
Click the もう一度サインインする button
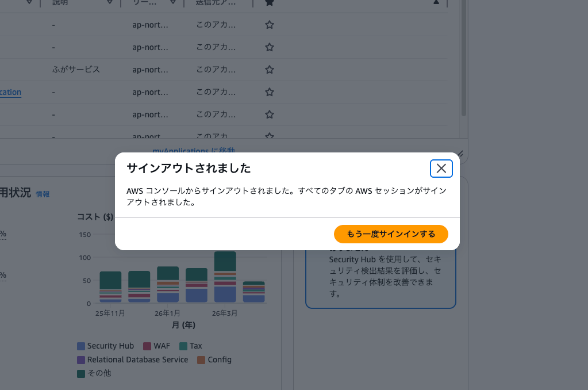click(x=391, y=234)
